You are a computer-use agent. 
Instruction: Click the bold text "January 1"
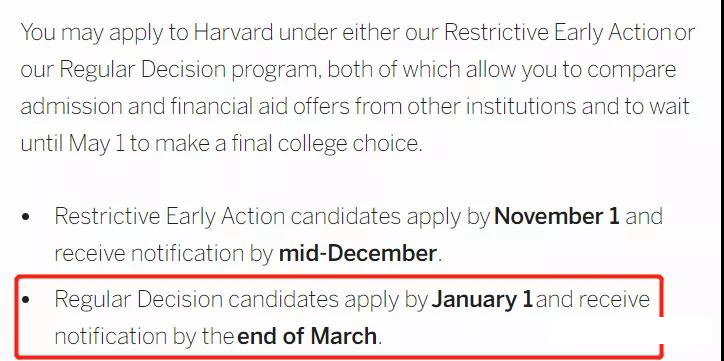click(x=482, y=300)
